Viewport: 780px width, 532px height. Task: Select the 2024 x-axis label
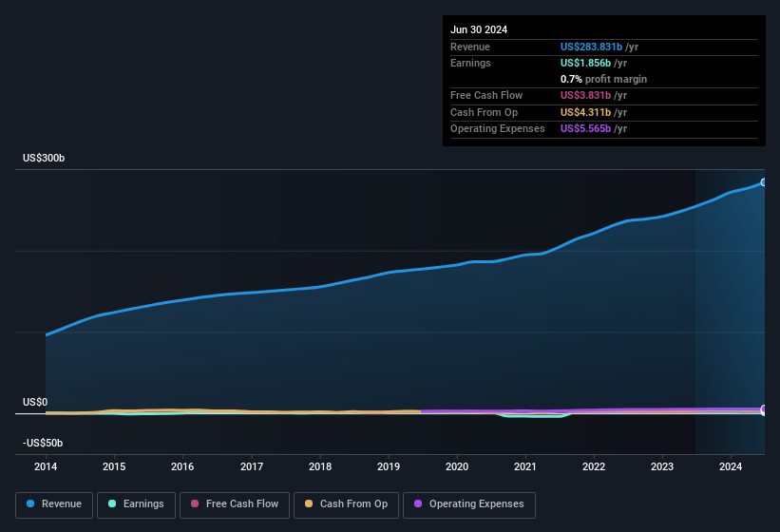pos(731,466)
